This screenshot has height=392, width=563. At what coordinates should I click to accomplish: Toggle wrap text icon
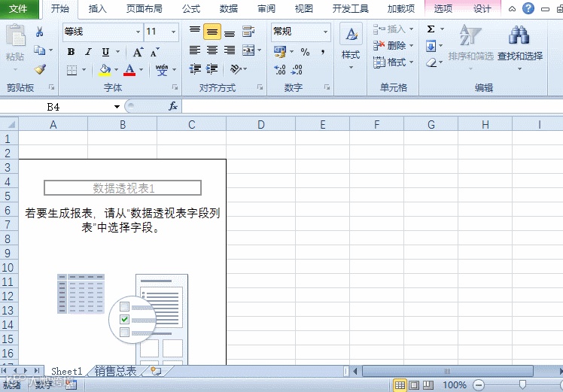pyautogui.click(x=248, y=32)
